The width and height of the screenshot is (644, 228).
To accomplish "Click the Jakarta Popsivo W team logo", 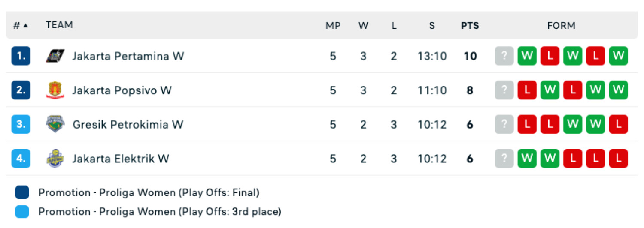I will coord(55,90).
